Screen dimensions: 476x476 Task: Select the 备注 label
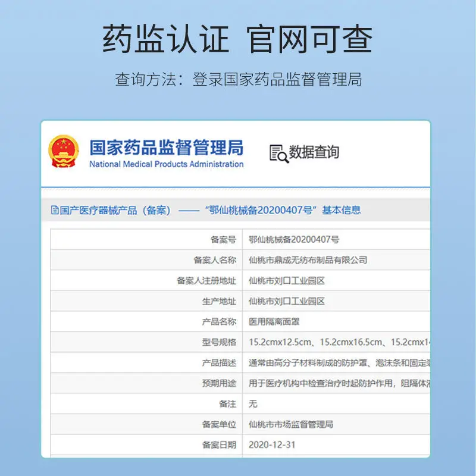(228, 404)
